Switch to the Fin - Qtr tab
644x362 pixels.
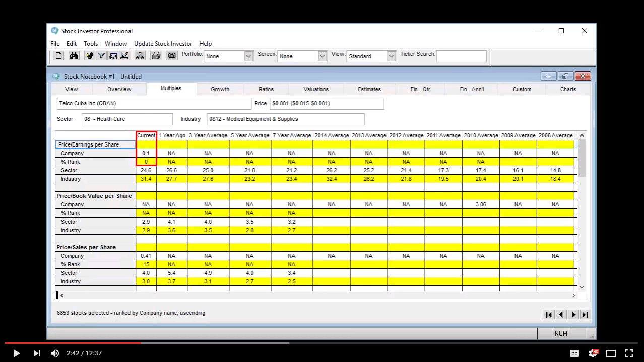click(420, 89)
